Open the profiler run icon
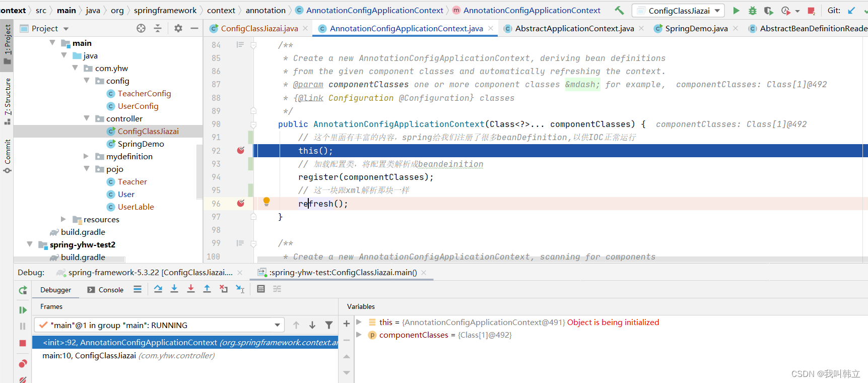This screenshot has height=383, width=868. point(785,10)
